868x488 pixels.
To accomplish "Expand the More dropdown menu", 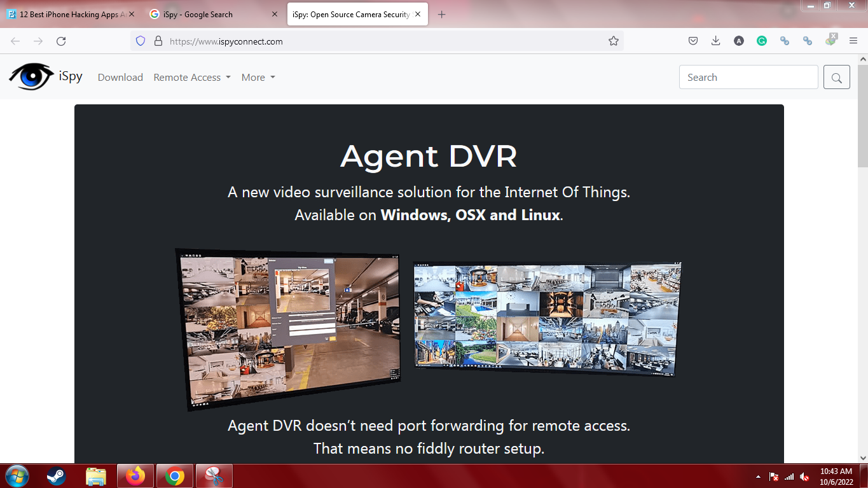I will (x=258, y=77).
